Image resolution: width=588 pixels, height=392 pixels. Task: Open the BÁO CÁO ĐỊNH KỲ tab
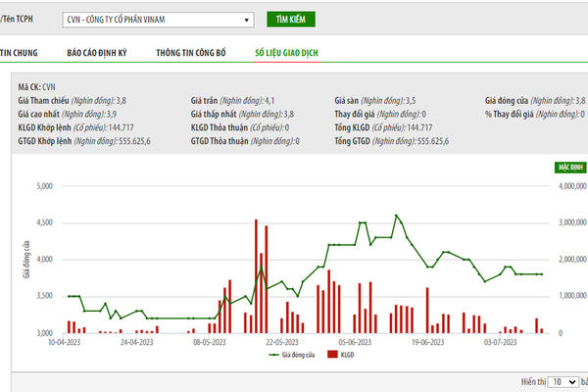[97, 53]
